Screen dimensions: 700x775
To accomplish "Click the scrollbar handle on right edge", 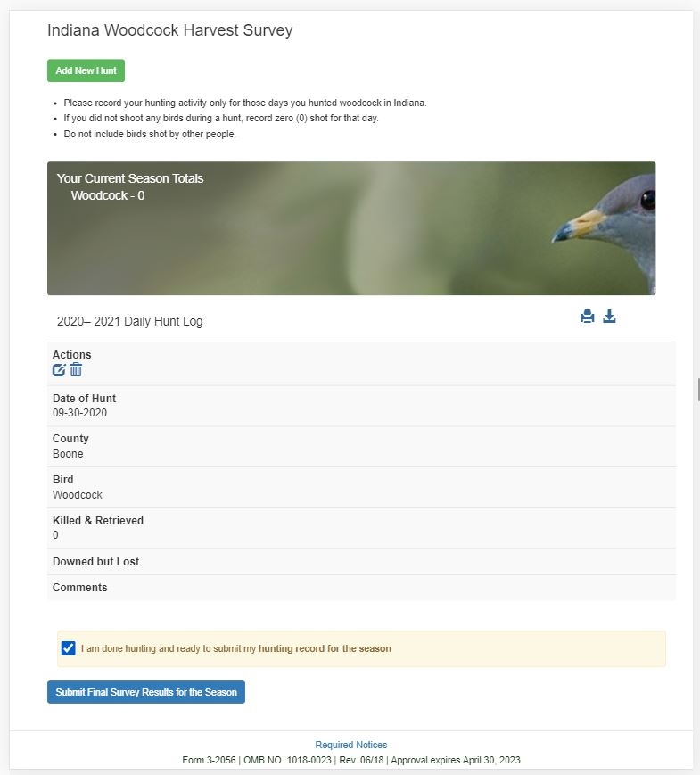I will pos(698,390).
